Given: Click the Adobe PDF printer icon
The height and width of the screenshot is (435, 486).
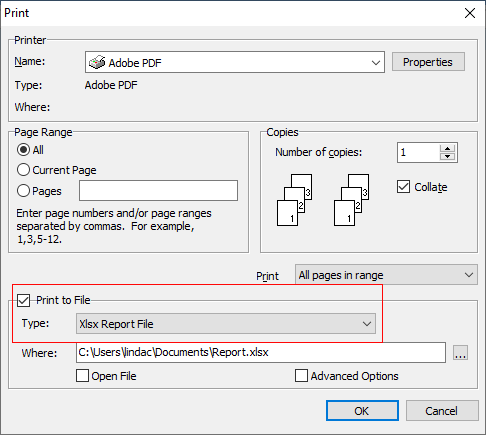Looking at the screenshot, I should point(97,62).
